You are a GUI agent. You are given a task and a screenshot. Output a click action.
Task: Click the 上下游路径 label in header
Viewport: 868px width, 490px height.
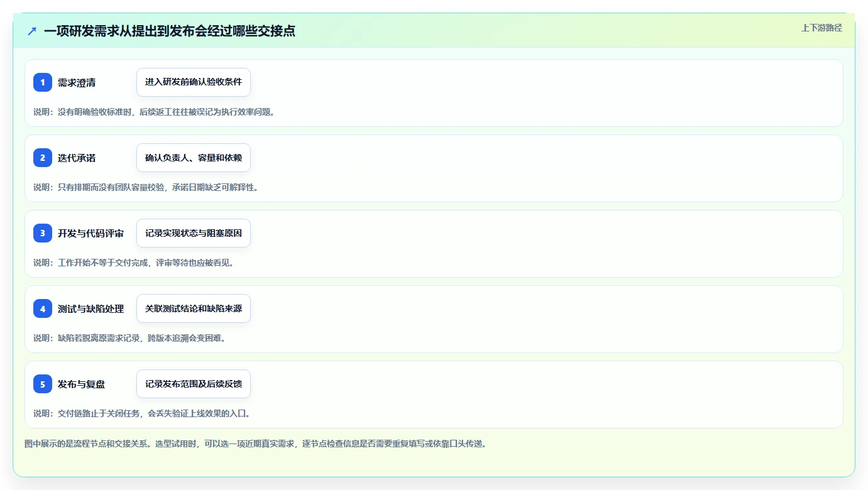pos(821,28)
